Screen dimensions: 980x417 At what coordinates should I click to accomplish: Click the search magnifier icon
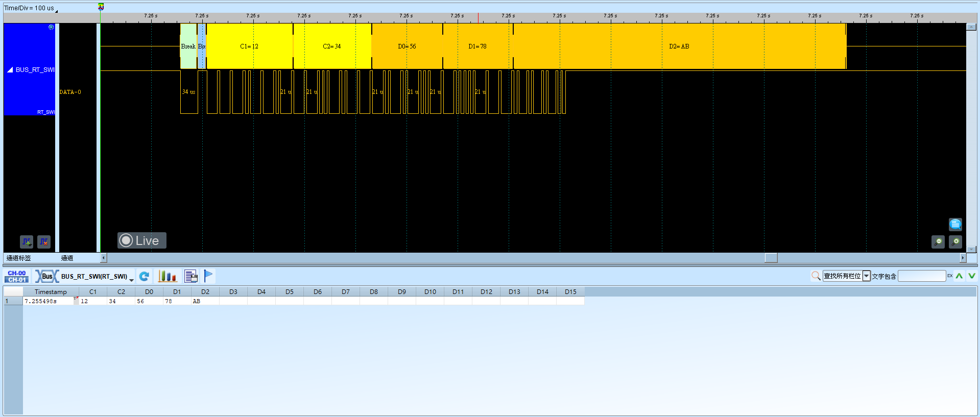pos(816,276)
